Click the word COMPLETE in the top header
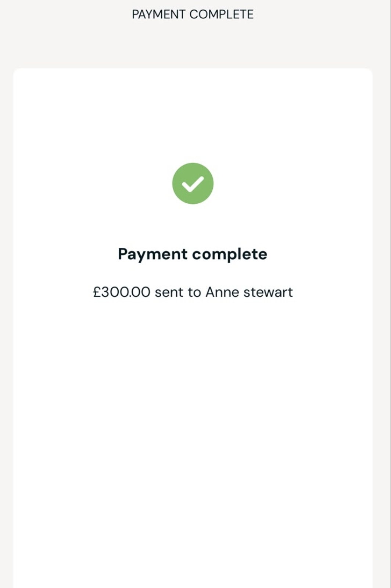Viewport: 391px width, 588px height. pos(222,14)
